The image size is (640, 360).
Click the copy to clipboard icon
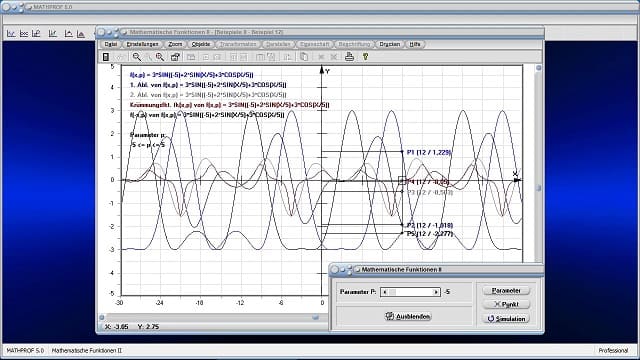coord(304,57)
